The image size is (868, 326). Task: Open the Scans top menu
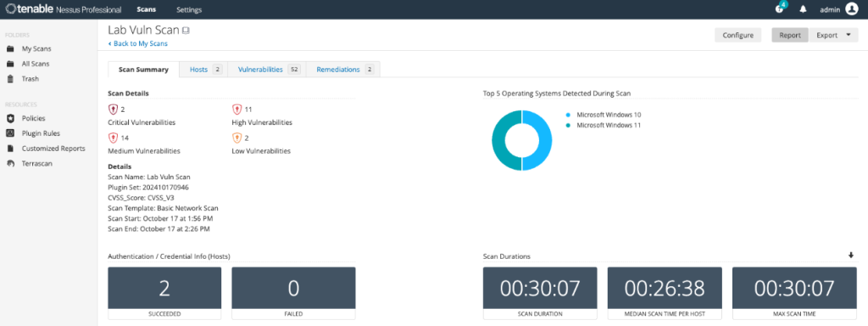pyautogui.click(x=146, y=9)
